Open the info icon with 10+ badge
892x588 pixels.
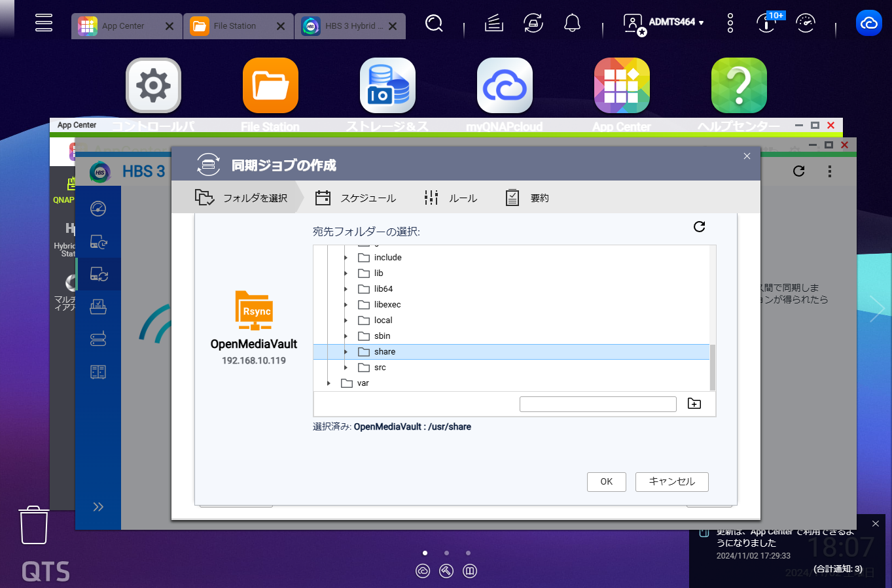768,22
